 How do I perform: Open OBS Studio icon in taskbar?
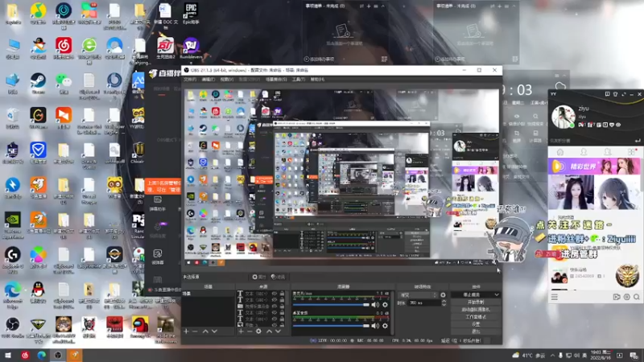click(x=58, y=356)
